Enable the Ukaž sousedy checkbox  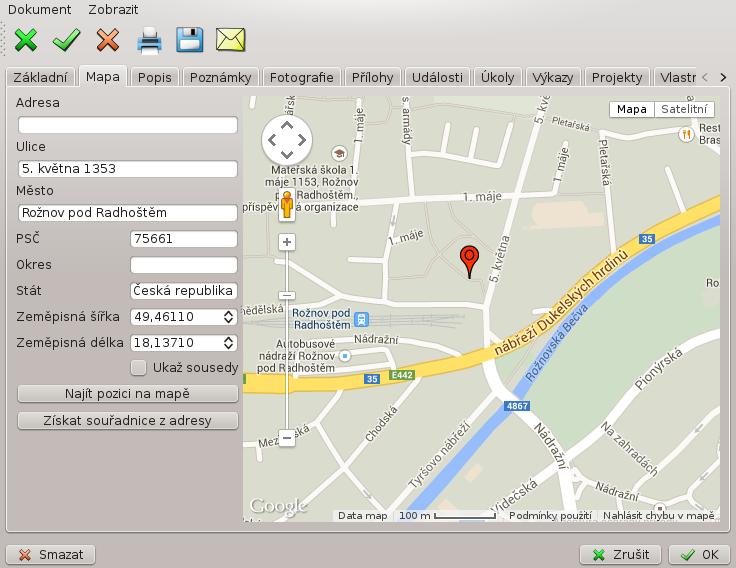138,368
